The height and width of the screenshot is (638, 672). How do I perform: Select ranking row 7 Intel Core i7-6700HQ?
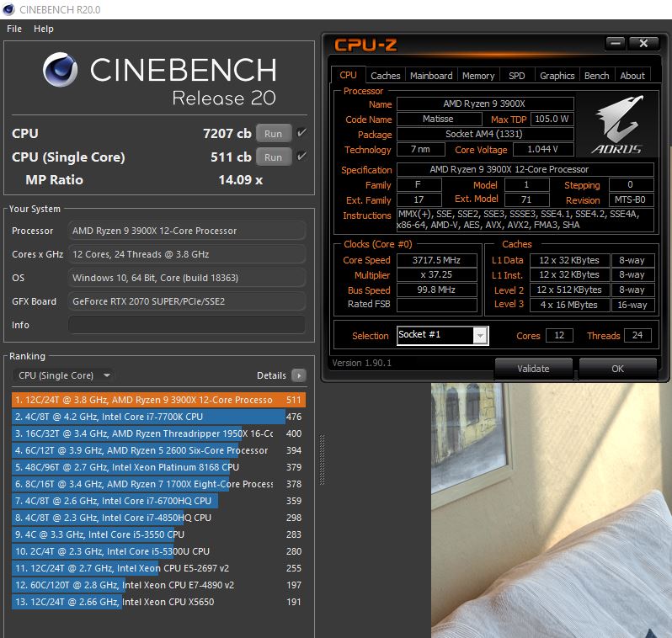pyautogui.click(x=158, y=501)
